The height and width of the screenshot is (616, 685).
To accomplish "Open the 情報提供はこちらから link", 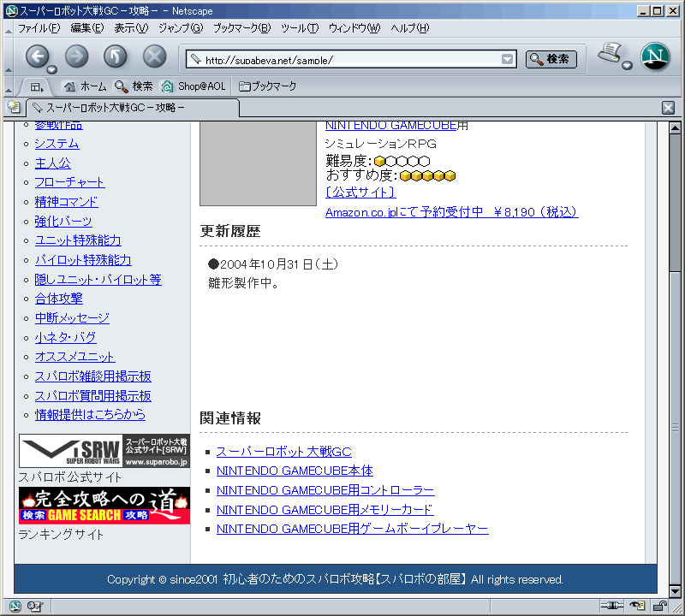I will (90, 415).
